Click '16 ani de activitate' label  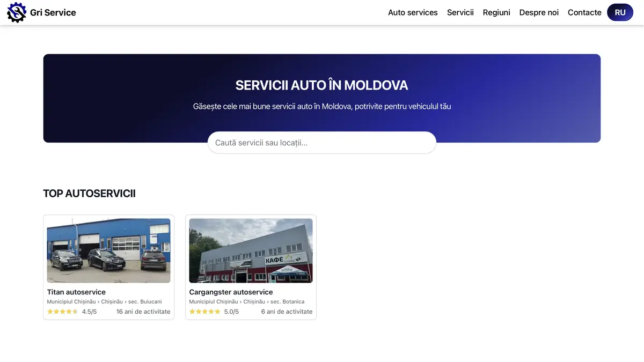pos(143,312)
